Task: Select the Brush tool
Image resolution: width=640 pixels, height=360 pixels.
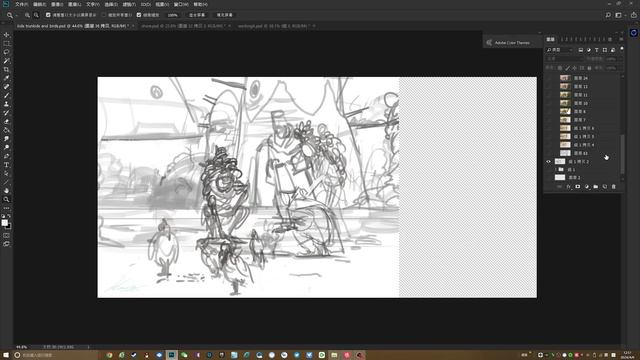Action: coord(6,96)
